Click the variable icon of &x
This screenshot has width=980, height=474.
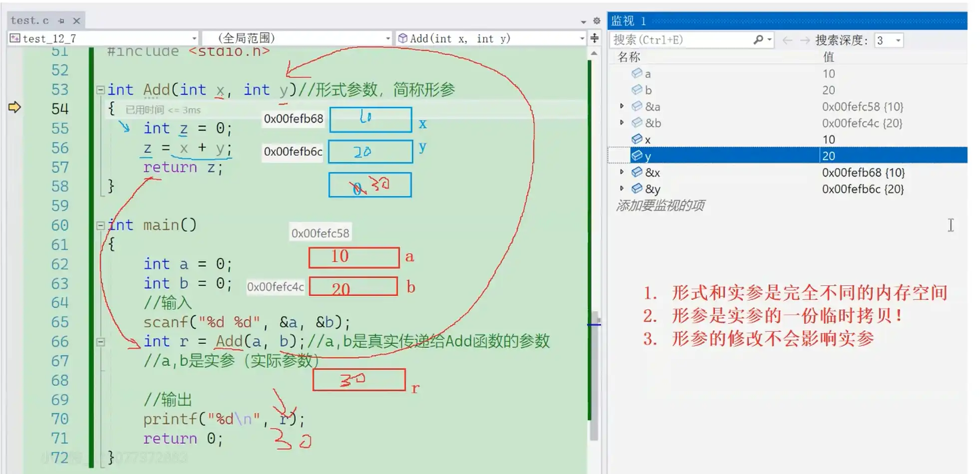637,172
